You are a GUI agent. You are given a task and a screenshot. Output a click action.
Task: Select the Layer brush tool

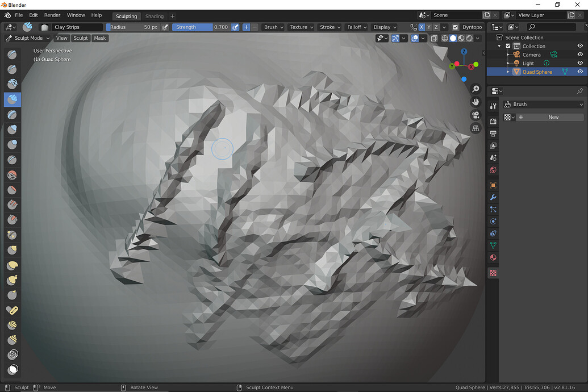point(12,114)
